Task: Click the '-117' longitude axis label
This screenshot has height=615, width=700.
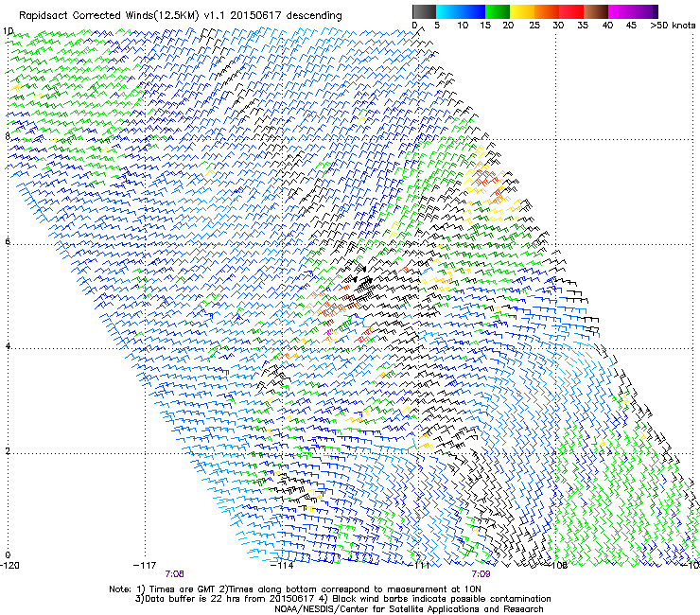Action: click(145, 566)
